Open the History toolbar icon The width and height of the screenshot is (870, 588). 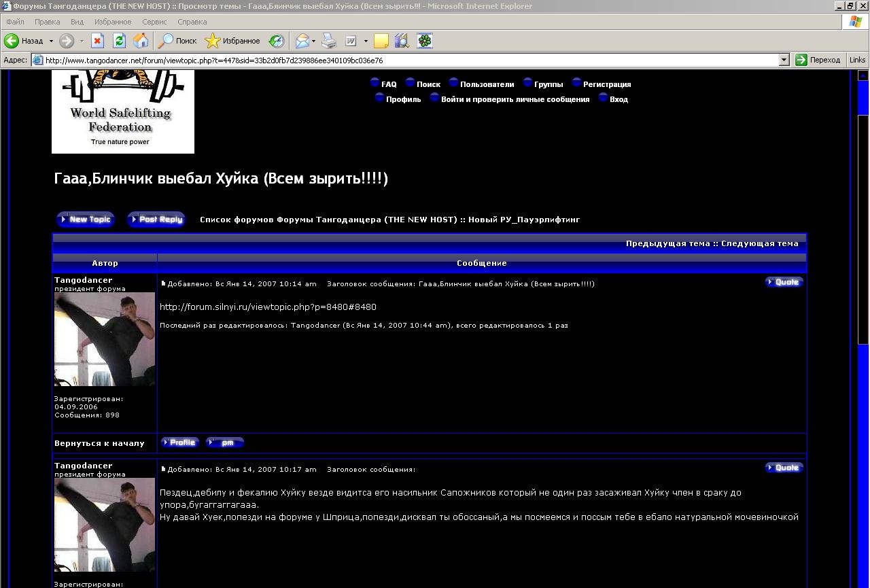point(277,41)
